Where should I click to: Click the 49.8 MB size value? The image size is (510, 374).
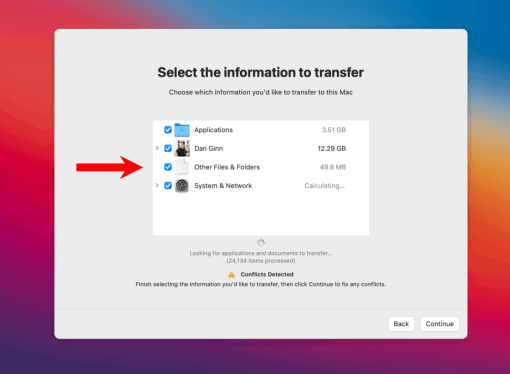click(333, 167)
